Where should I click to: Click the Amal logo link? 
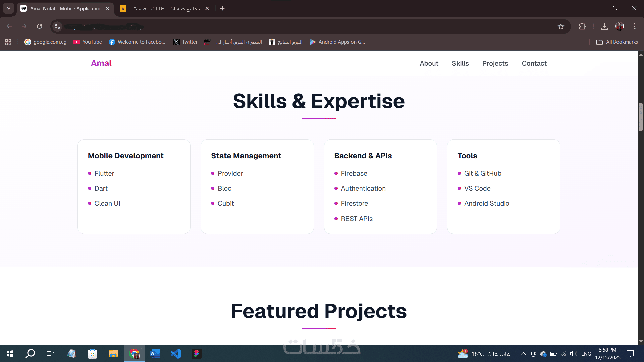coord(101,63)
